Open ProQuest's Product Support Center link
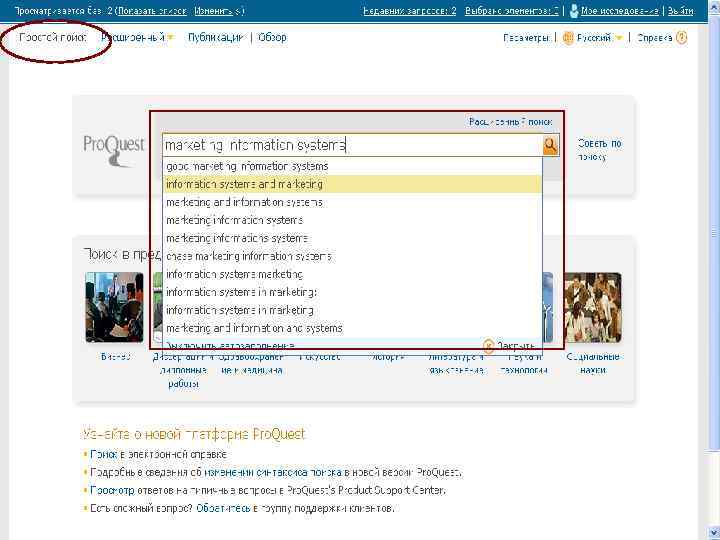This screenshot has width=720, height=540. tap(366, 490)
